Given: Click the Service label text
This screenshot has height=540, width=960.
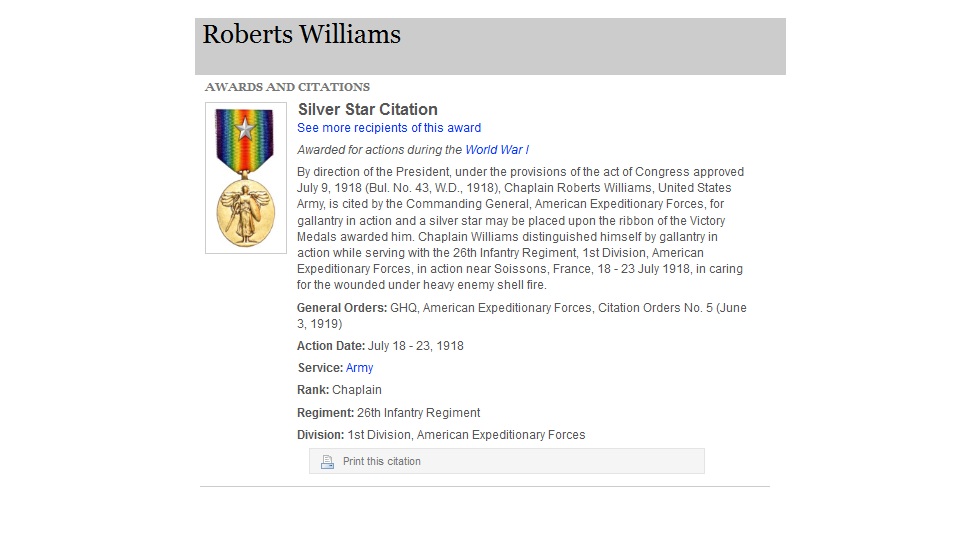Looking at the screenshot, I should pyautogui.click(x=320, y=368).
